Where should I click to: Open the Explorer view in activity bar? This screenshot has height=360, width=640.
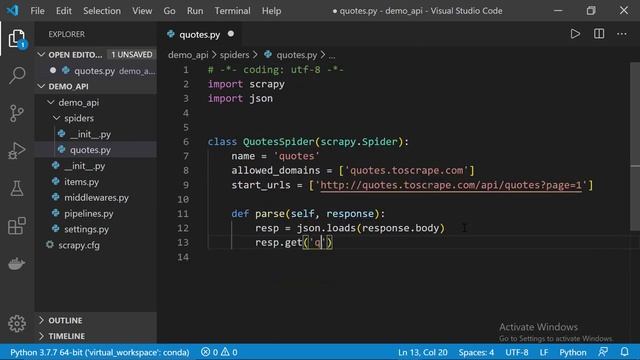(x=17, y=38)
